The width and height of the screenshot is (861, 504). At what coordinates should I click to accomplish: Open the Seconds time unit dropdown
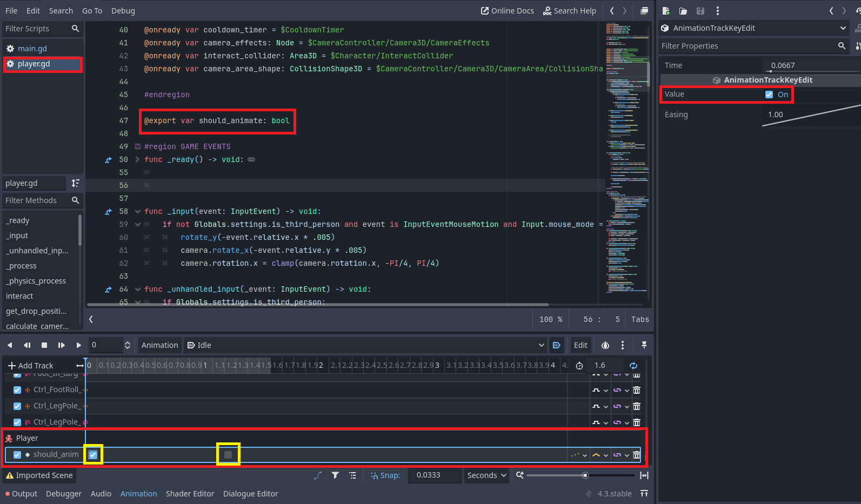487,475
